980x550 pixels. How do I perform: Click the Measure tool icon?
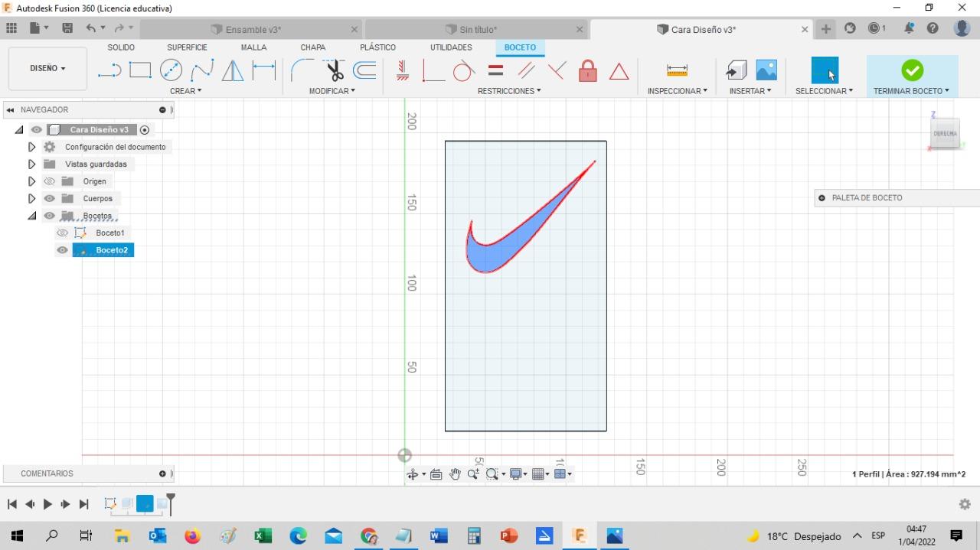677,70
